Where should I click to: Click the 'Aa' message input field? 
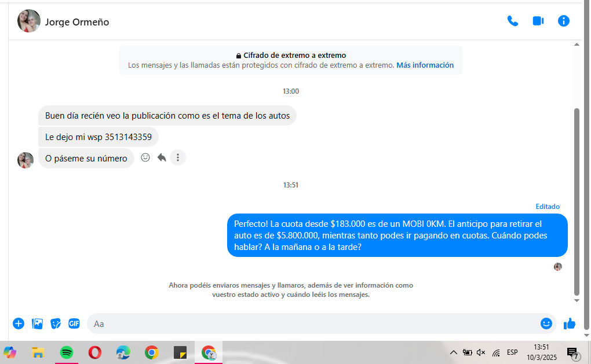(x=313, y=323)
